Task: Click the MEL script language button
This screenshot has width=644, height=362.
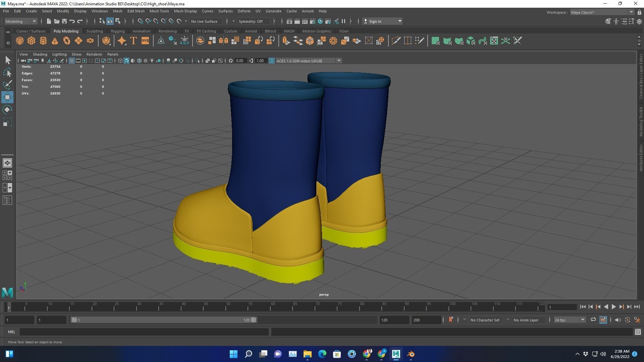Action: point(12,332)
